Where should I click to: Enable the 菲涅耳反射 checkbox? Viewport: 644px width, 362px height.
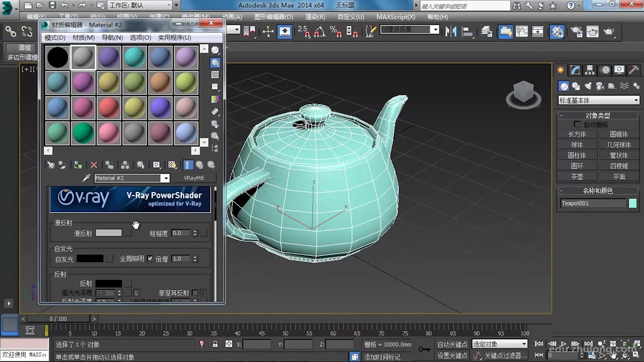tap(195, 293)
